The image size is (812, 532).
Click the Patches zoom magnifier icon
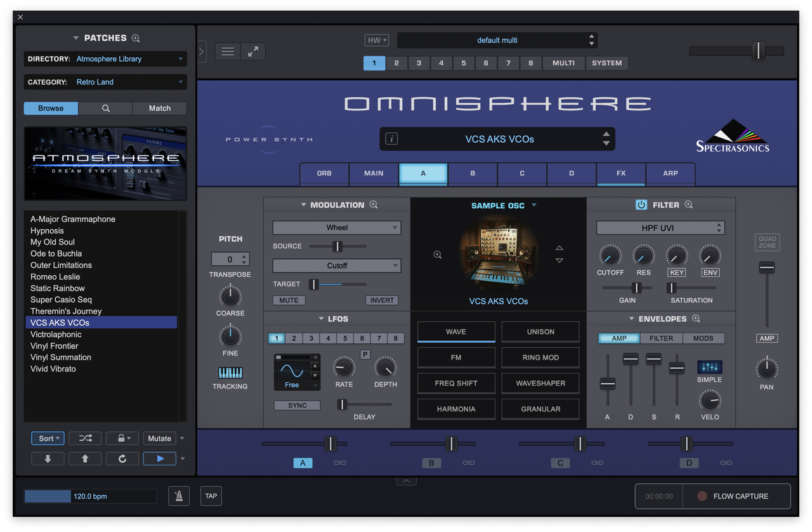136,38
